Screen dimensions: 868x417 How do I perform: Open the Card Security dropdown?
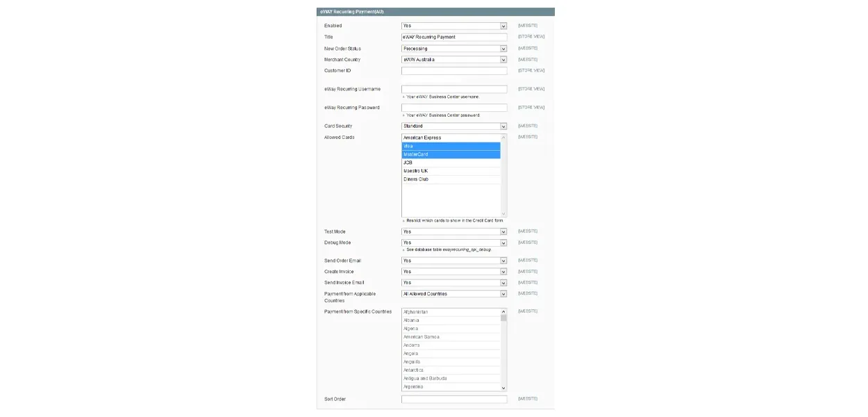tap(454, 126)
